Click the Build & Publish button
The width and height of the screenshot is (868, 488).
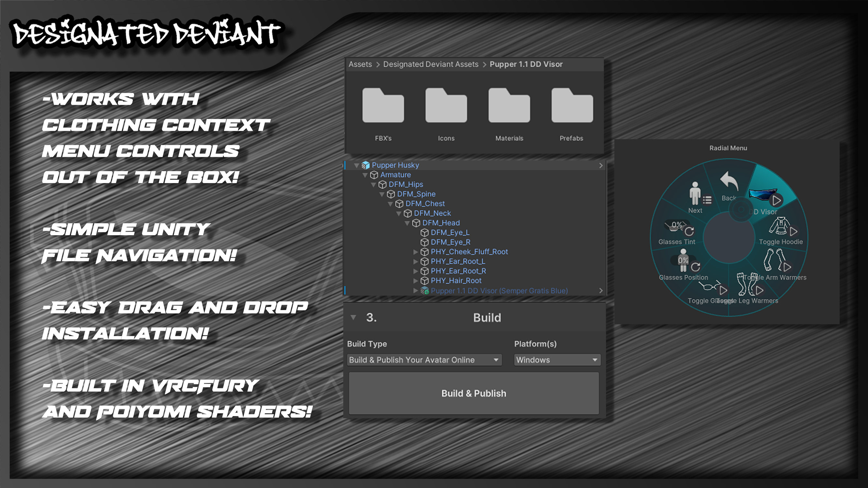click(x=474, y=393)
